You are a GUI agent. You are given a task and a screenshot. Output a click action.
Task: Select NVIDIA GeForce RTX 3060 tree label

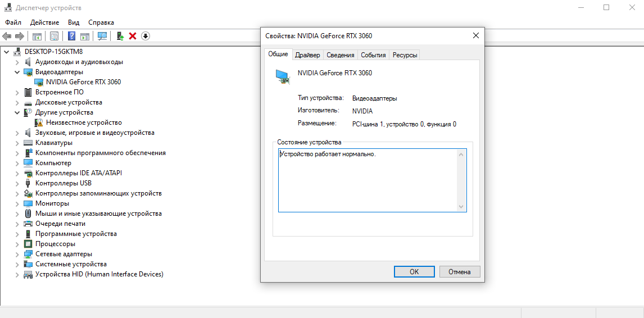pos(83,82)
